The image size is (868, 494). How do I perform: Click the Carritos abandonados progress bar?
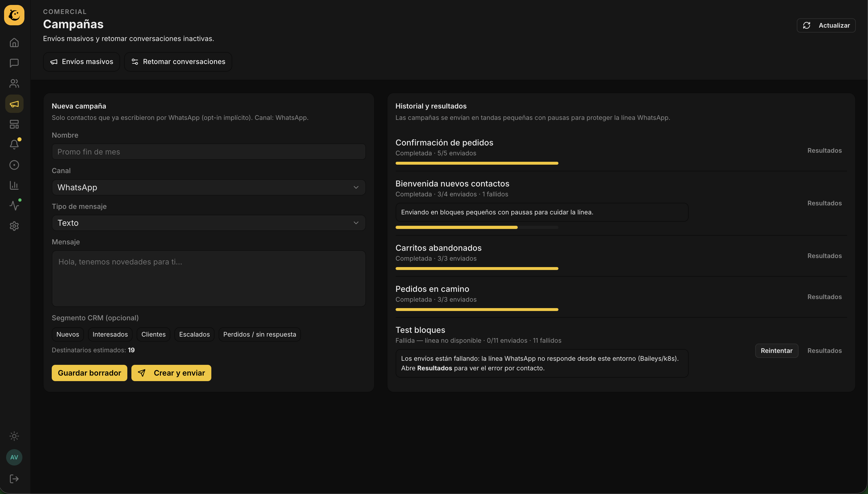coord(477,268)
